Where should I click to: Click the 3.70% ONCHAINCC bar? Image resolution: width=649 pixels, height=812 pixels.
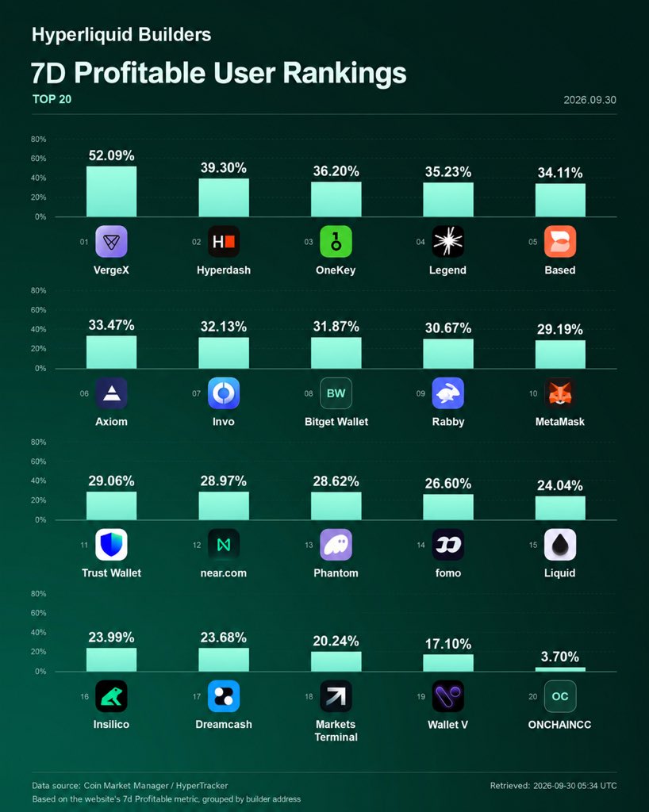(560, 669)
